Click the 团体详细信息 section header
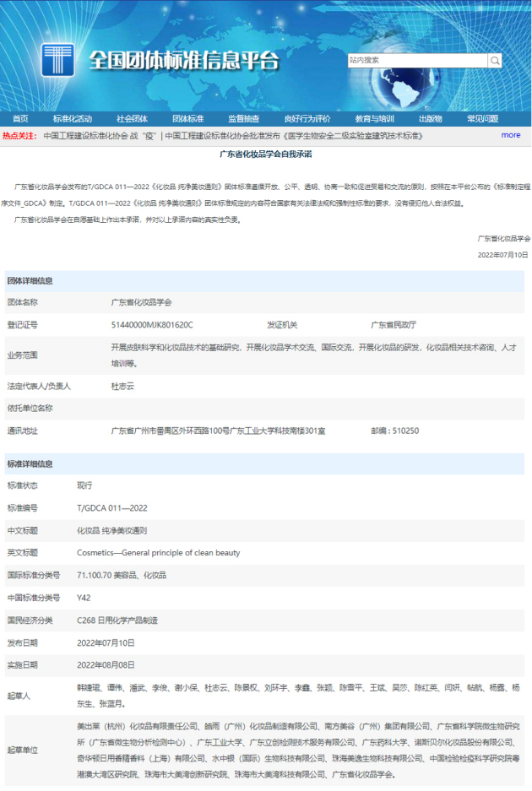 [x=30, y=281]
